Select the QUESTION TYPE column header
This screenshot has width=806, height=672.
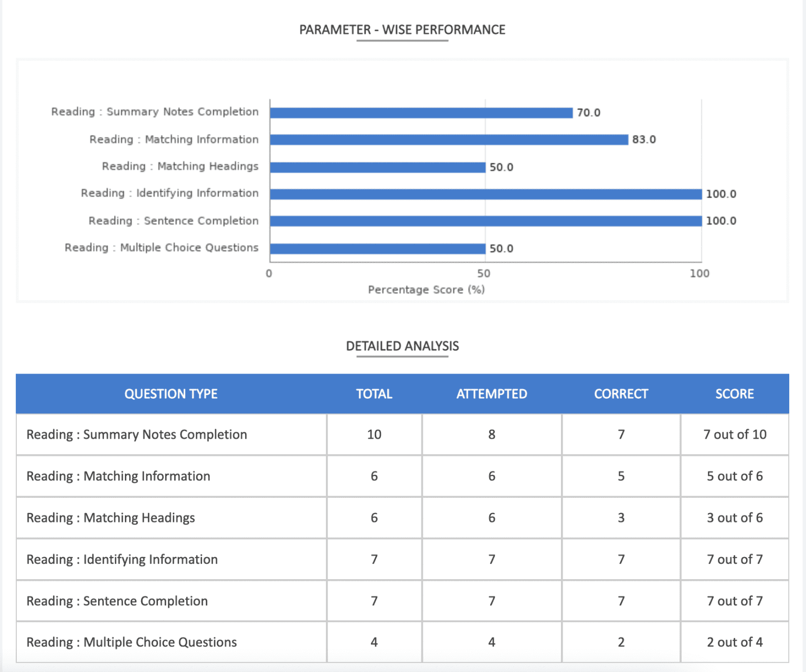[x=171, y=393]
